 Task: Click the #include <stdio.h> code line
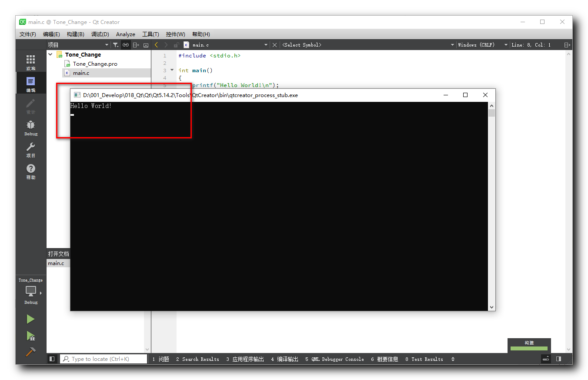(209, 56)
